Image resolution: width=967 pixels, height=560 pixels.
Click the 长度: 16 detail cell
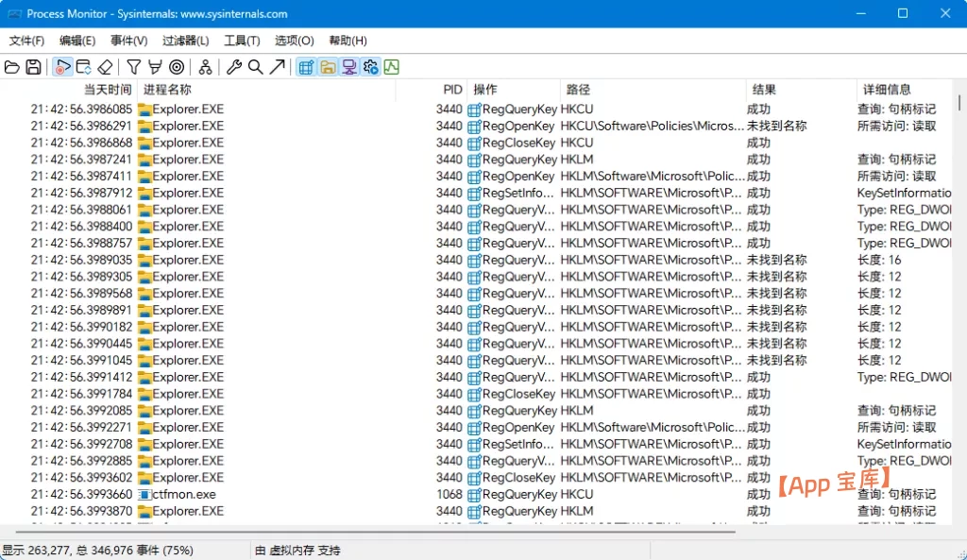click(879, 260)
